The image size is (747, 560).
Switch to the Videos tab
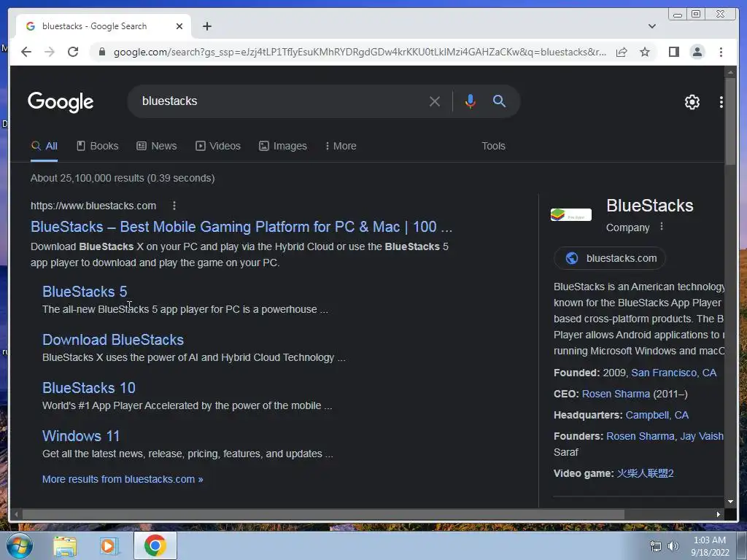click(x=218, y=146)
